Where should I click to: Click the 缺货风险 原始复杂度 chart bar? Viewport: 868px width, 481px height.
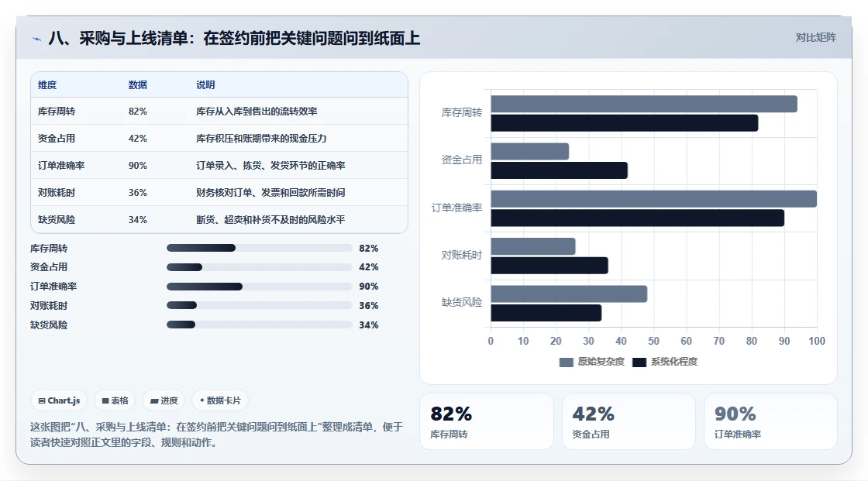(x=569, y=294)
